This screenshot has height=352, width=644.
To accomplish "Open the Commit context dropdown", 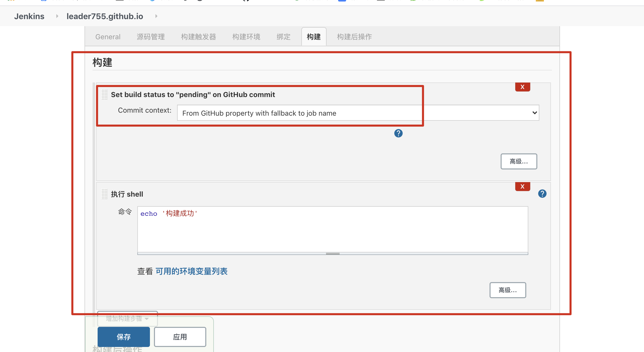I will pos(358,113).
